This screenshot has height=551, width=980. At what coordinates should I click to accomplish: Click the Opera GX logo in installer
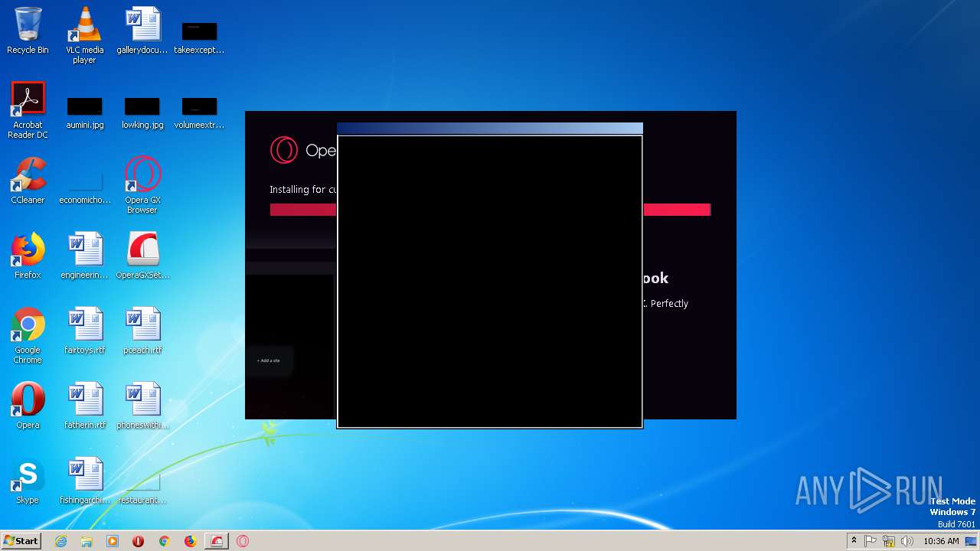[x=283, y=150]
